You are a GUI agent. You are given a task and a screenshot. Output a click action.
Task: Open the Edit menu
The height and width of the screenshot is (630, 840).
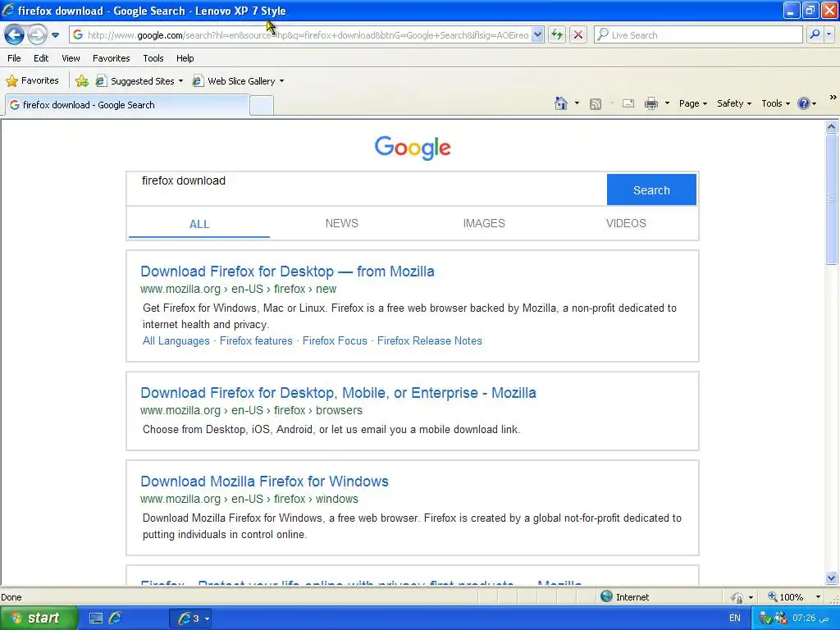pyautogui.click(x=41, y=58)
